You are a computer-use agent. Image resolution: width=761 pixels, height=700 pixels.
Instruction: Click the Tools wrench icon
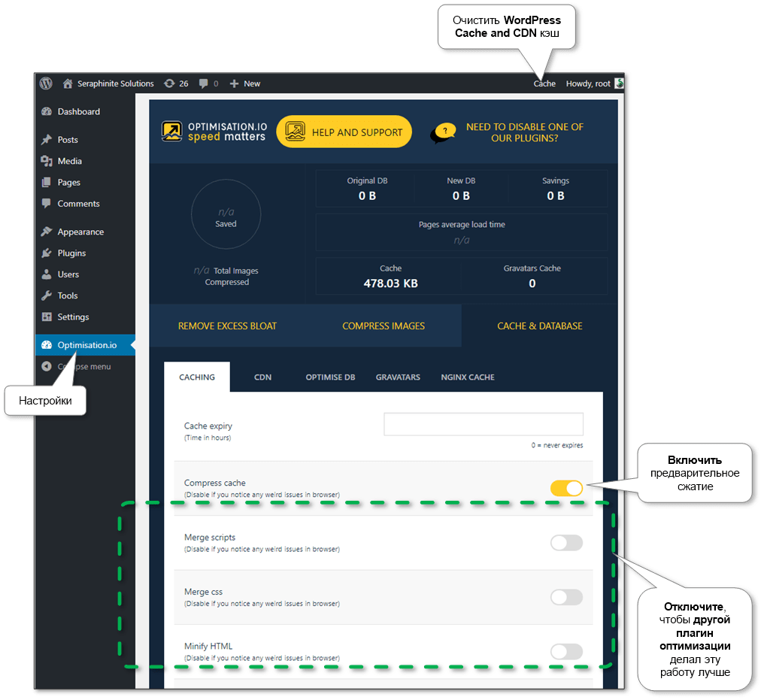pyautogui.click(x=47, y=295)
